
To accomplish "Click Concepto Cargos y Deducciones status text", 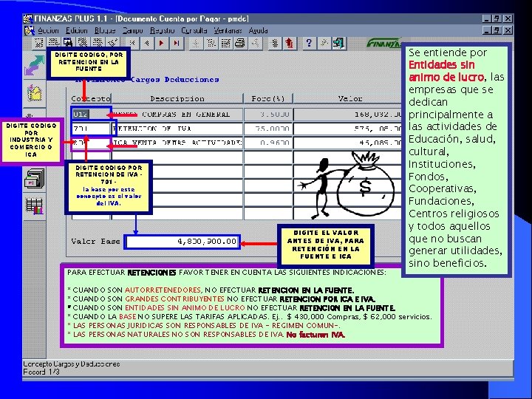I will coord(72,364).
